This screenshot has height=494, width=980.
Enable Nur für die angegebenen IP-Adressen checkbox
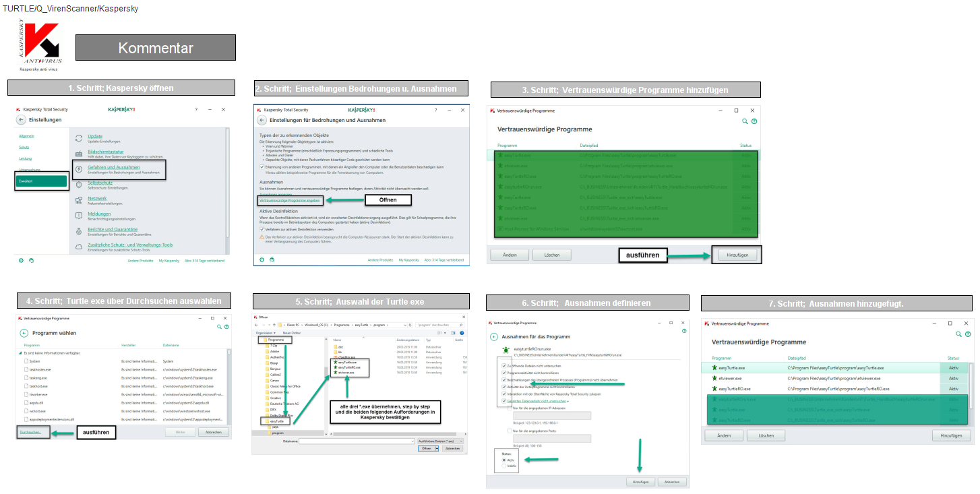[510, 408]
